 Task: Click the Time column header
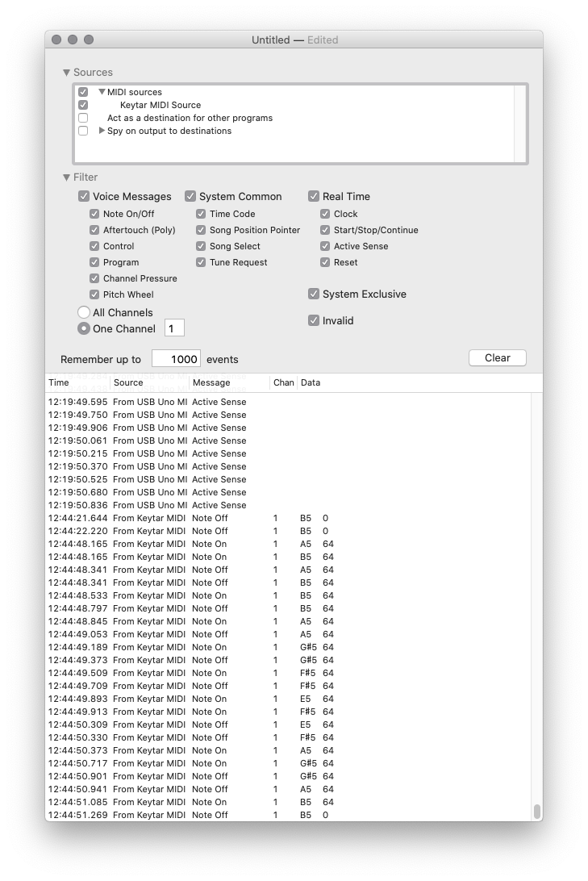point(77,382)
